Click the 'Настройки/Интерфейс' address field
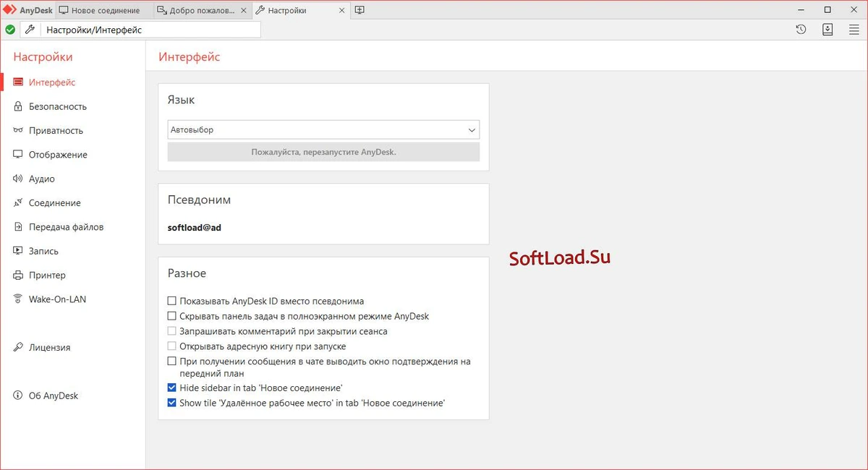The height and width of the screenshot is (470, 868). point(150,30)
